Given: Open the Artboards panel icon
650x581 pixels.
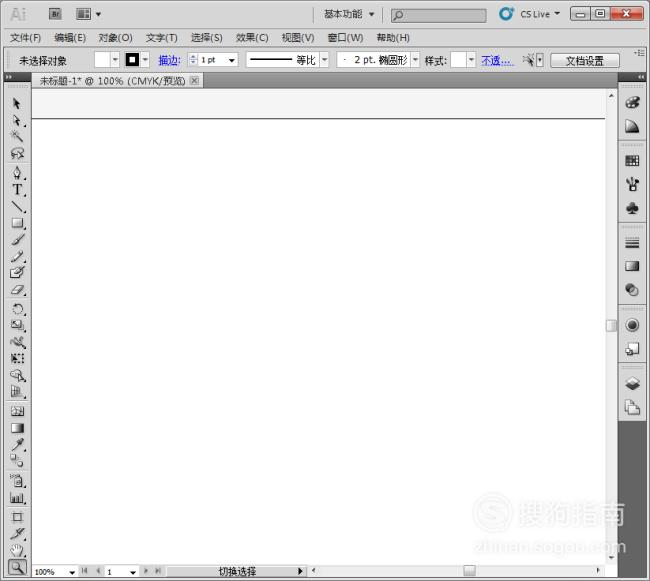Looking at the screenshot, I should point(632,408).
